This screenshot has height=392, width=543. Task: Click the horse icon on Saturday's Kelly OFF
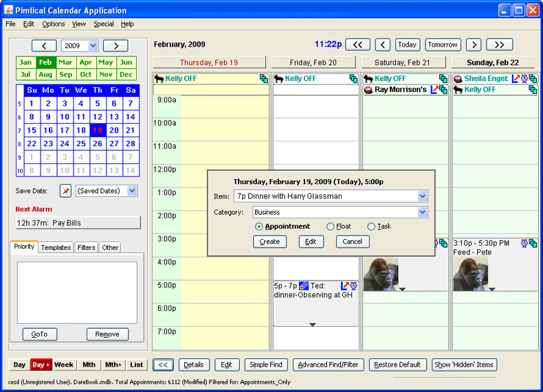coord(368,79)
